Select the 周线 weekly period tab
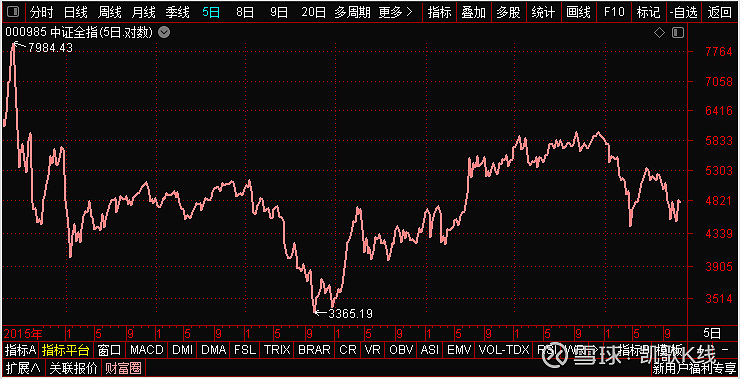The width and height of the screenshot is (740, 379). (109, 12)
